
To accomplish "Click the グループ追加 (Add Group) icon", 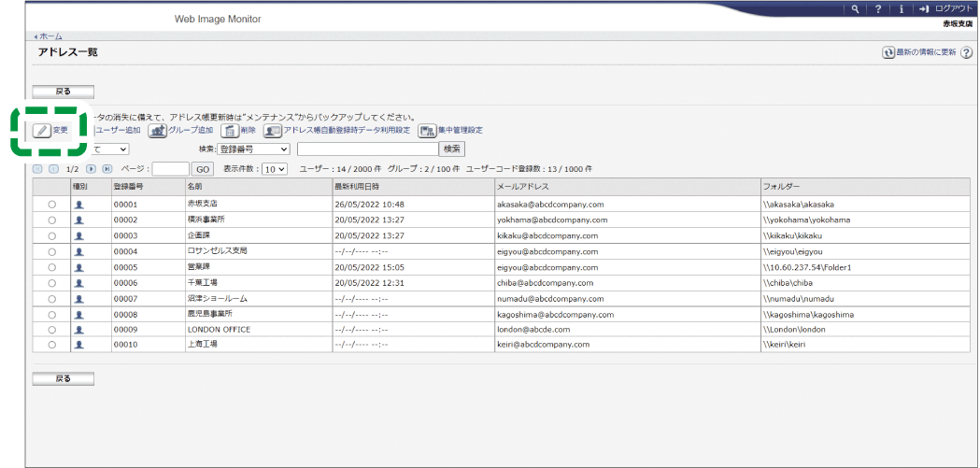I will click(x=158, y=131).
